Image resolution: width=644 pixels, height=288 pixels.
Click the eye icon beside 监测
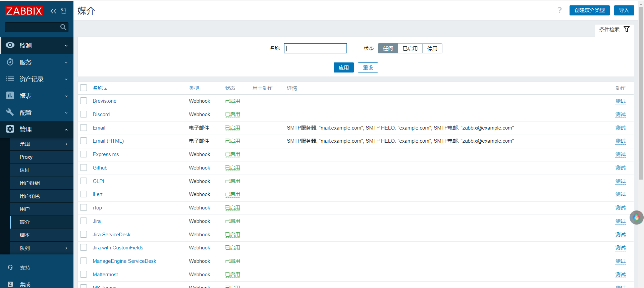pos(10,45)
